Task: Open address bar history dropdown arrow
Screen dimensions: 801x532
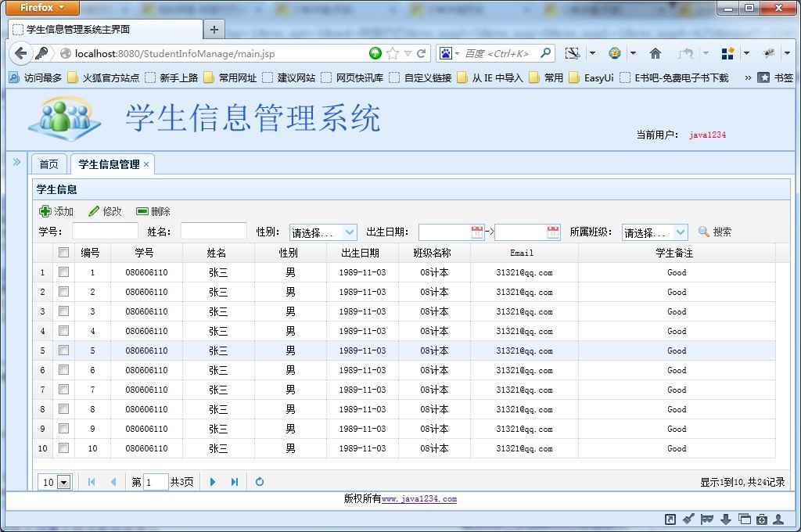Action: coord(408,53)
